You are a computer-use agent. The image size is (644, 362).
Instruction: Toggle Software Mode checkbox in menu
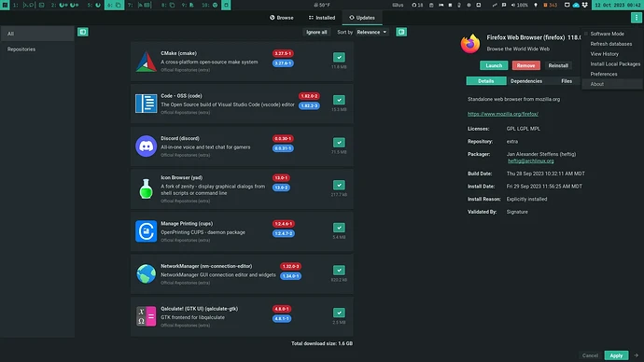[586, 34]
